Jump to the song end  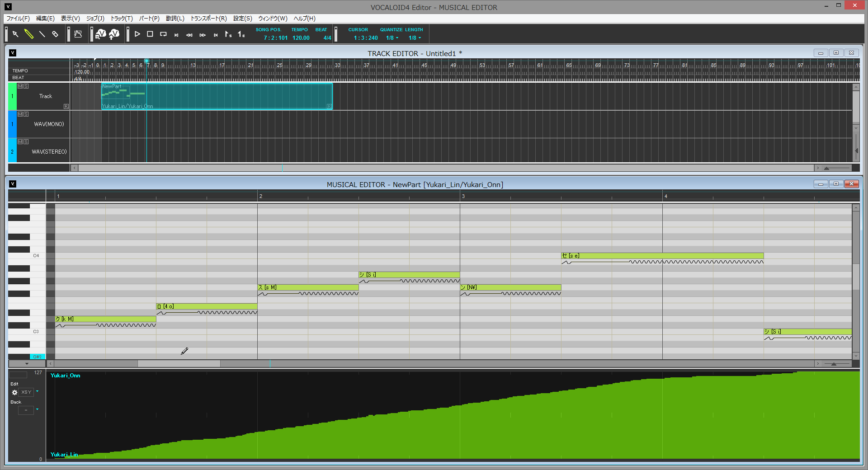(x=216, y=35)
